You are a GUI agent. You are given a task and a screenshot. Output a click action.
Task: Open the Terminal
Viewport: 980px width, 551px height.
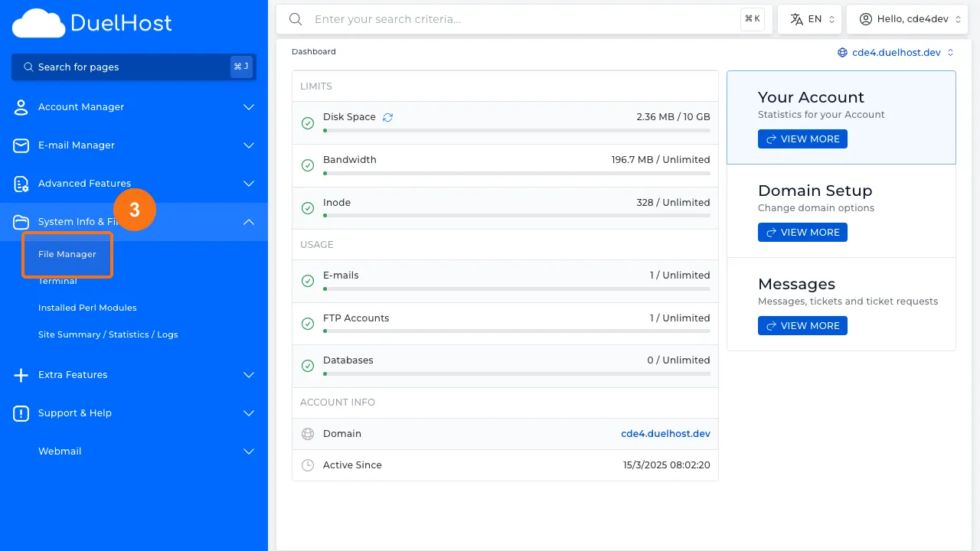(57, 281)
